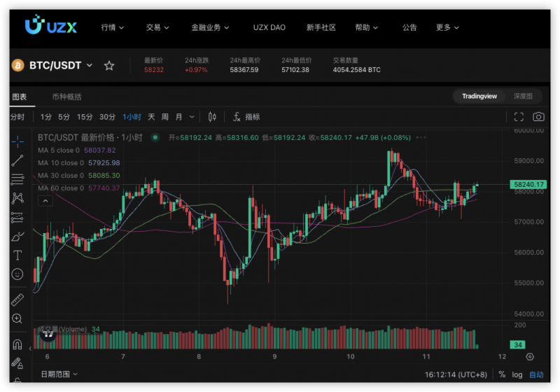Select the 天 daily timeframe
This screenshot has height=392, width=560.
click(151, 117)
